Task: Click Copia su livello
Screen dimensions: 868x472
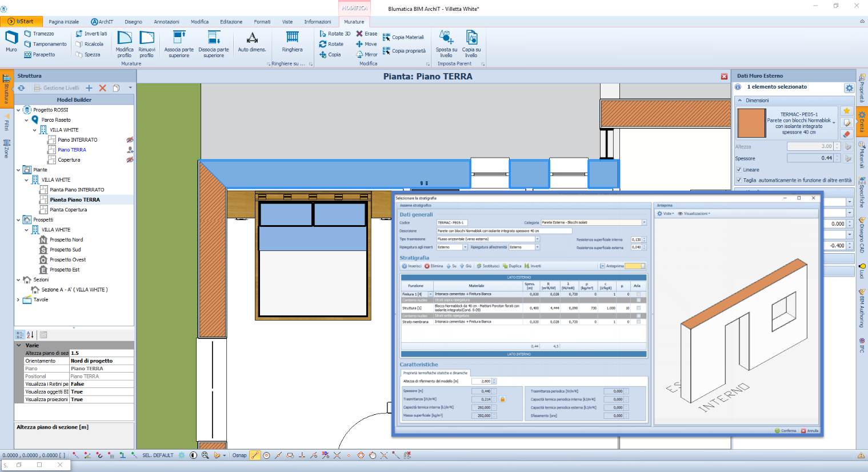Action: [471, 45]
